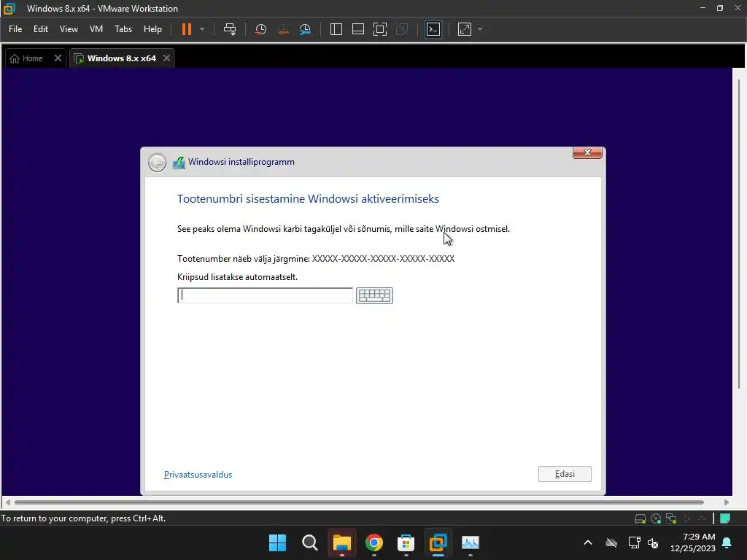Open the snapshot manager wrench-clock icon
The width and height of the screenshot is (747, 560).
click(x=305, y=29)
